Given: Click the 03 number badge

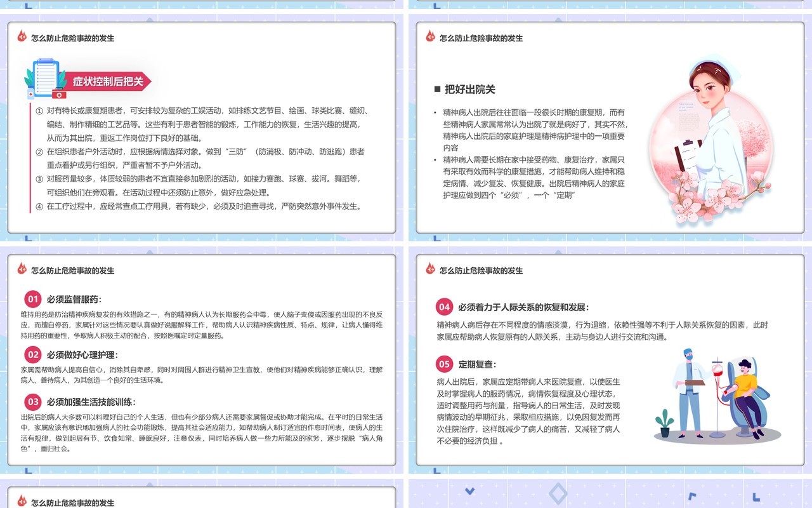Looking at the screenshot, I should tap(33, 401).
